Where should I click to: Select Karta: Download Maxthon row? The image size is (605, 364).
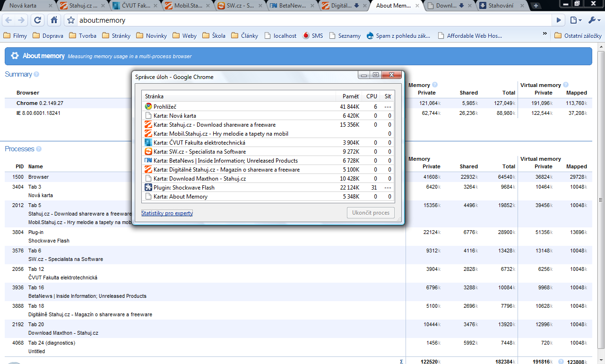click(x=268, y=179)
